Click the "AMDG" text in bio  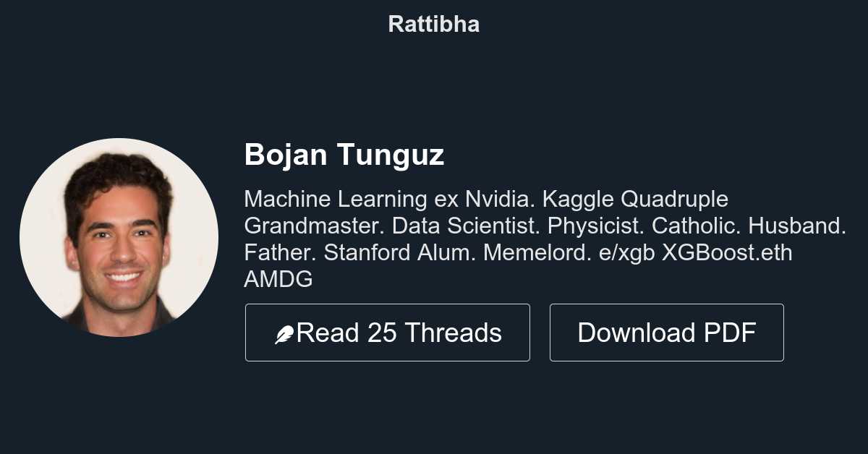278,280
